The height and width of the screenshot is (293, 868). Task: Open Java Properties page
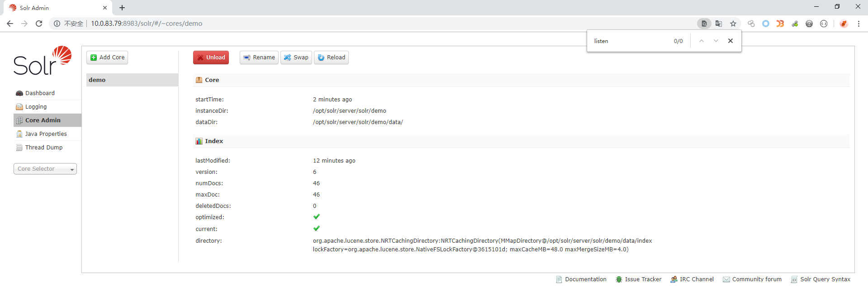(x=46, y=134)
